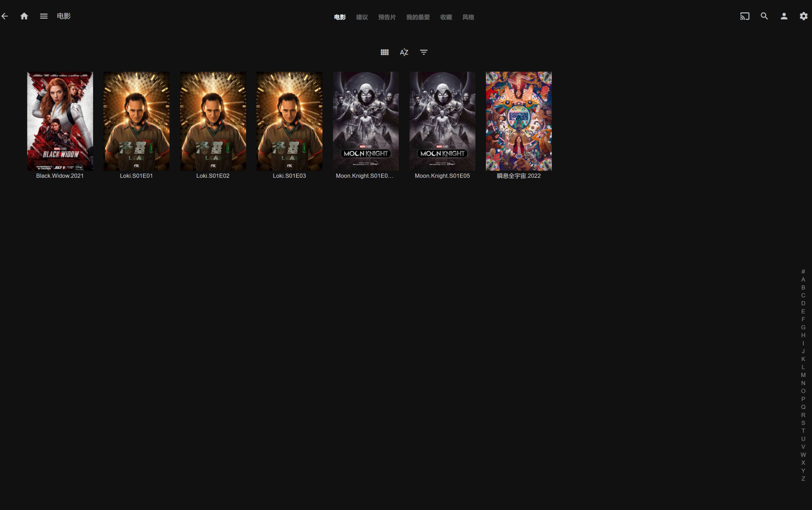The height and width of the screenshot is (510, 812).
Task: Jump to letter H in alphabet picker
Action: (x=803, y=336)
